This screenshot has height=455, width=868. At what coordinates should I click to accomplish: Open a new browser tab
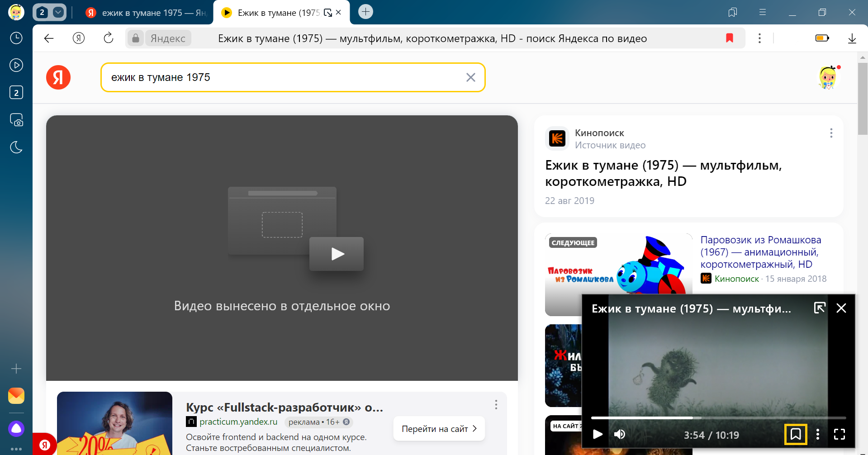click(365, 12)
